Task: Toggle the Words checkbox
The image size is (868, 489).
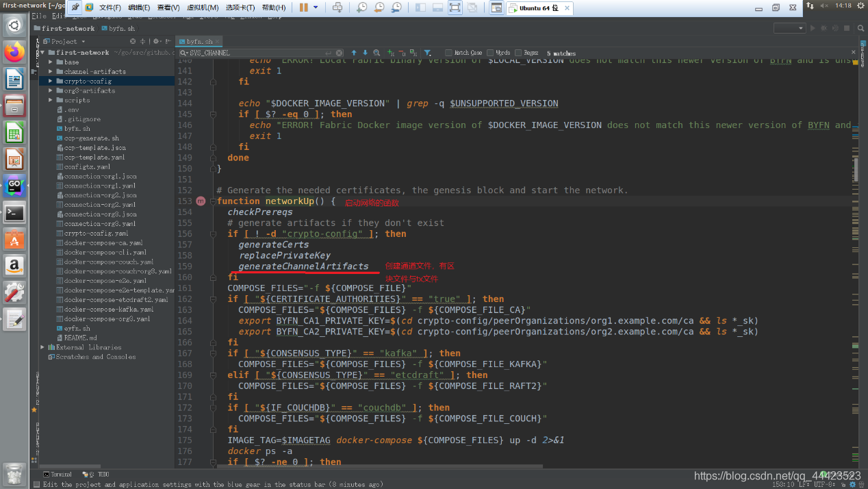Action: 490,53
